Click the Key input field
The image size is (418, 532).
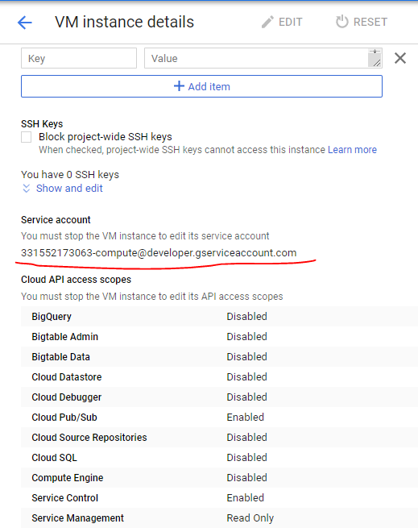(x=79, y=58)
